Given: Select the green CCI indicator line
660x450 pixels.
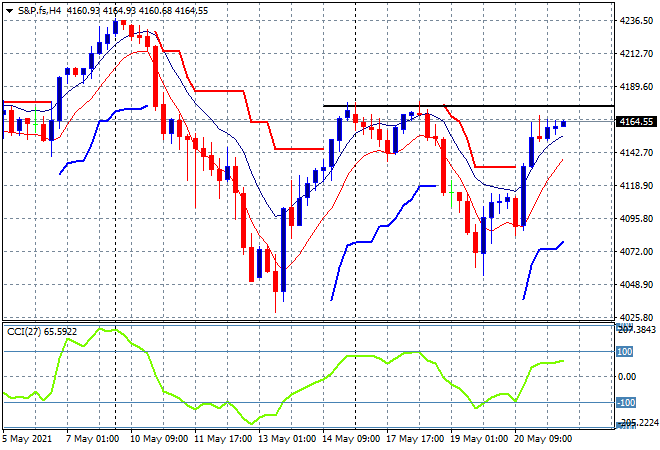Looking at the screenshot, I should coord(283,375).
